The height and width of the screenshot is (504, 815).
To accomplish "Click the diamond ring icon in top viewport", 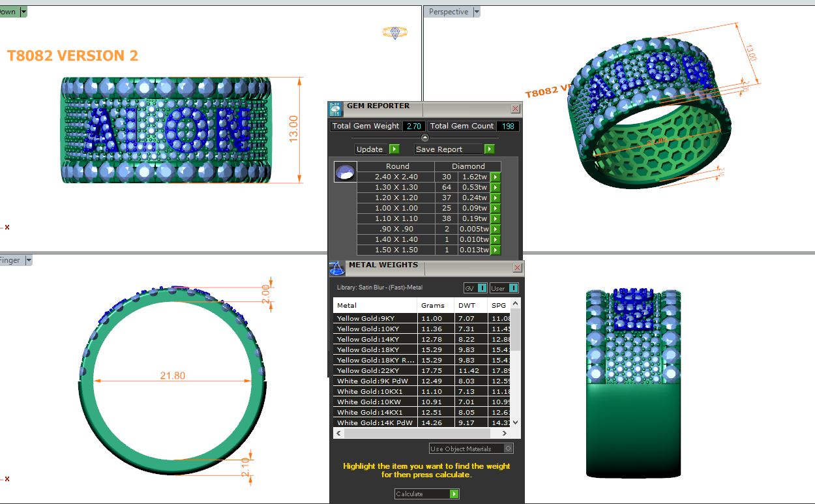I will [394, 32].
